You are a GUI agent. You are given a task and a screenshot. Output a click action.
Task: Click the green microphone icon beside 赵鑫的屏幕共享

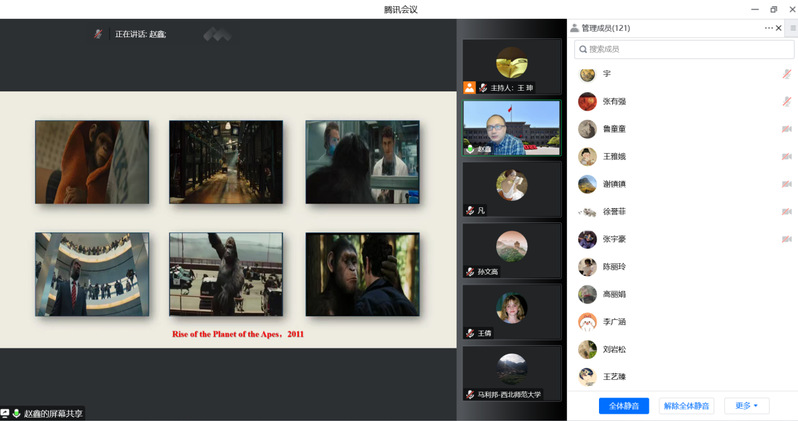[17, 413]
